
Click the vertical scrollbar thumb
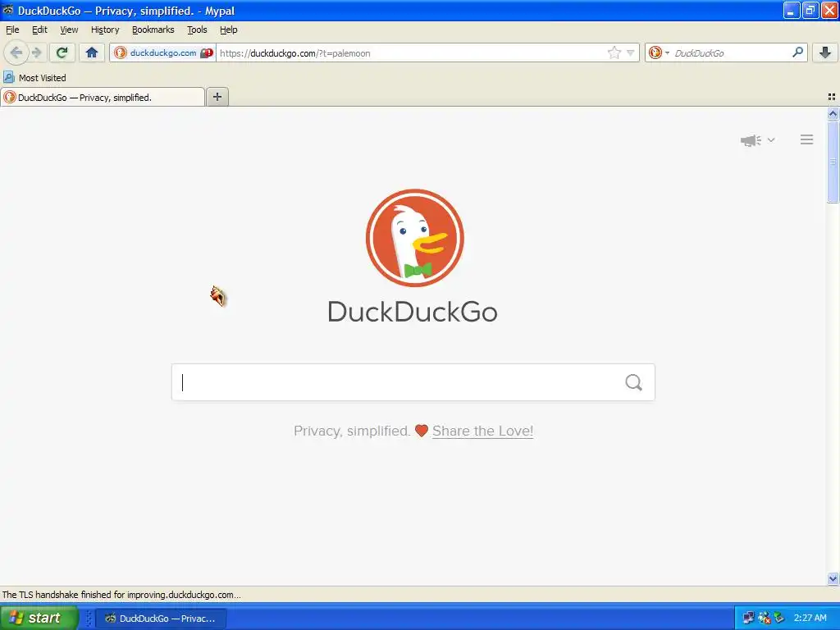[x=833, y=162]
